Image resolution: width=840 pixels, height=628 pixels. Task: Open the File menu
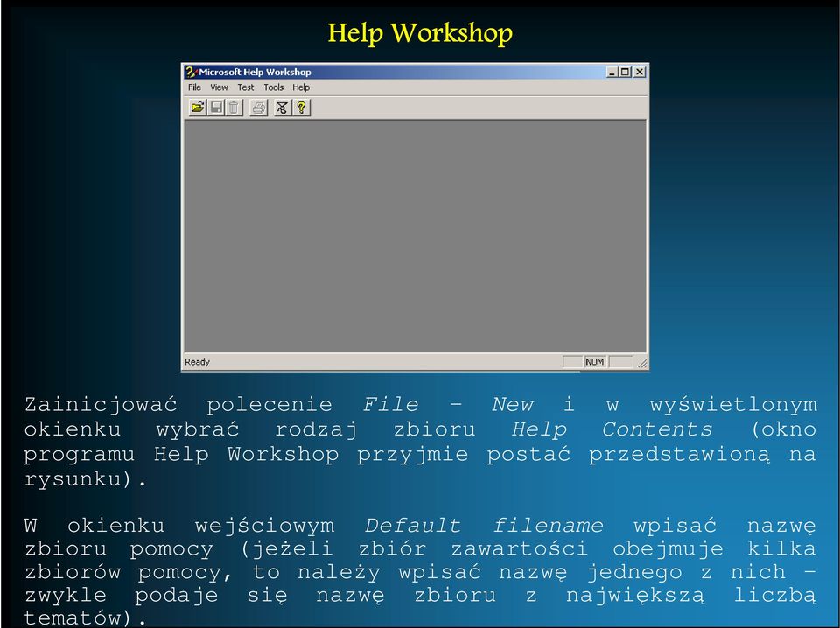coord(194,87)
